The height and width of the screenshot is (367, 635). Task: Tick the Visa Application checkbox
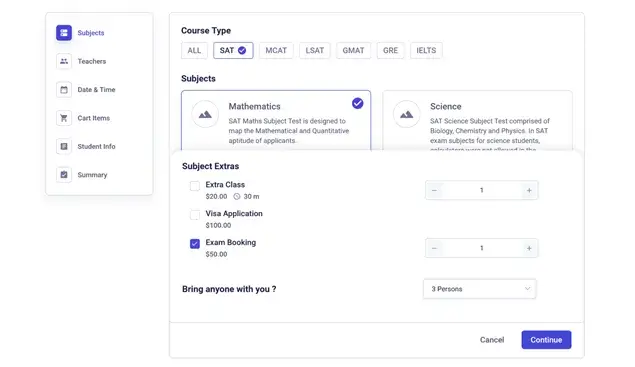pyautogui.click(x=195, y=215)
